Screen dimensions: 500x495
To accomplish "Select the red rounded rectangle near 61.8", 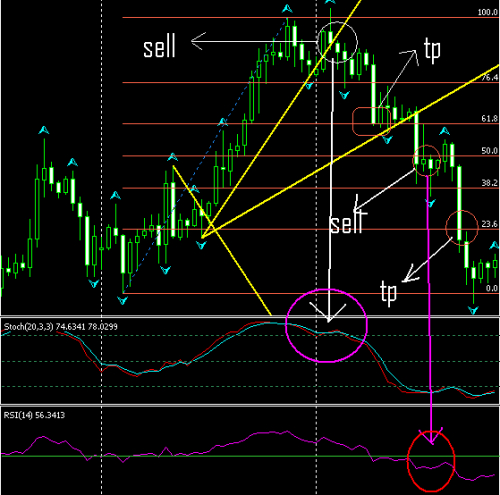I will click(x=371, y=122).
